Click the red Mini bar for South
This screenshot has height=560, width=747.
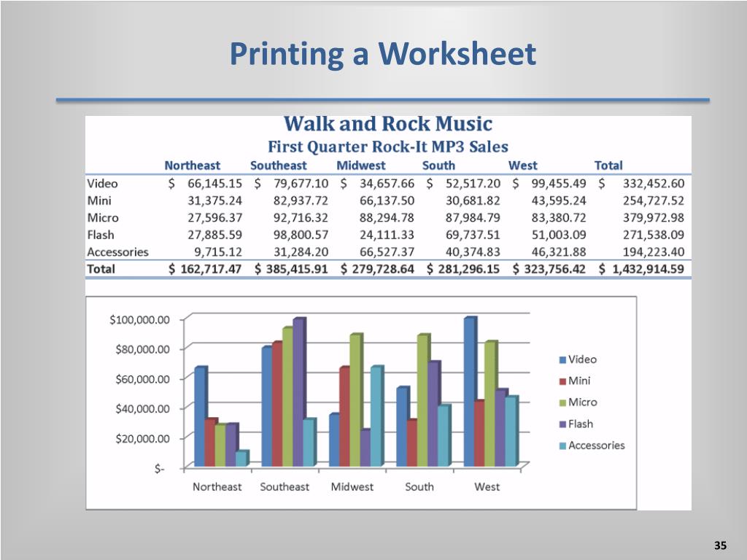[x=412, y=443]
